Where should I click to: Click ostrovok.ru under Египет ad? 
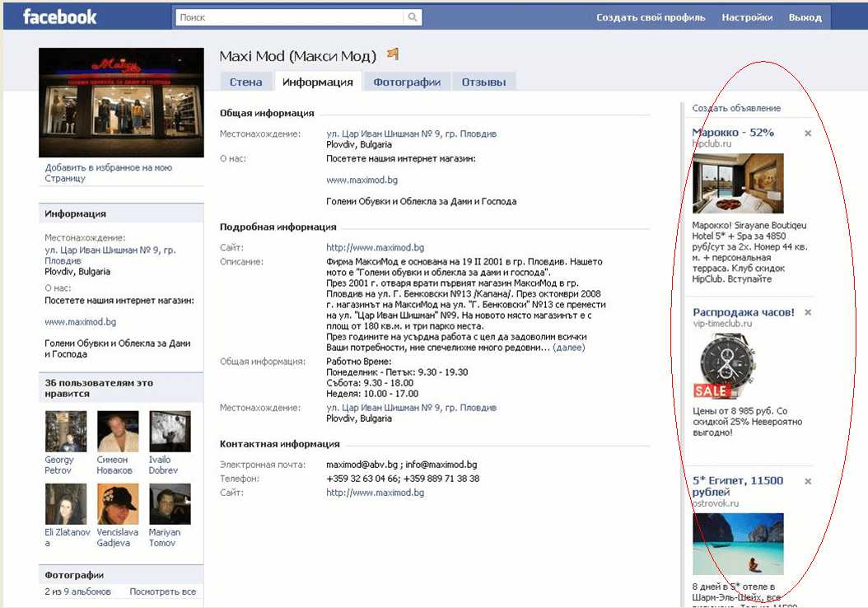[715, 503]
